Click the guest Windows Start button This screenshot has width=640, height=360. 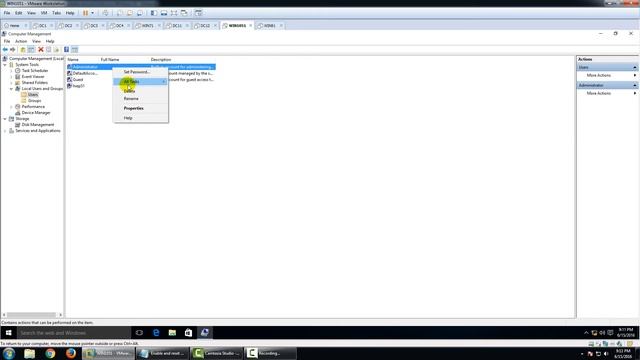point(8,333)
